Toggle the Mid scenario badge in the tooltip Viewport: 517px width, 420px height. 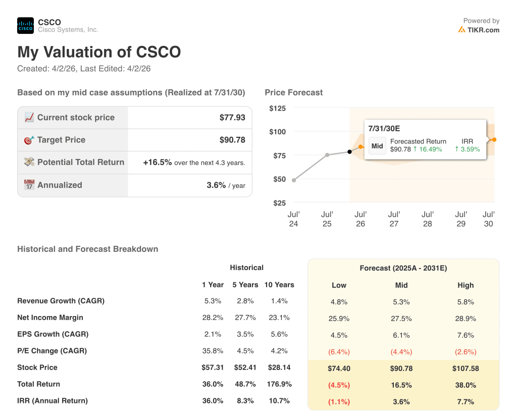tap(377, 145)
